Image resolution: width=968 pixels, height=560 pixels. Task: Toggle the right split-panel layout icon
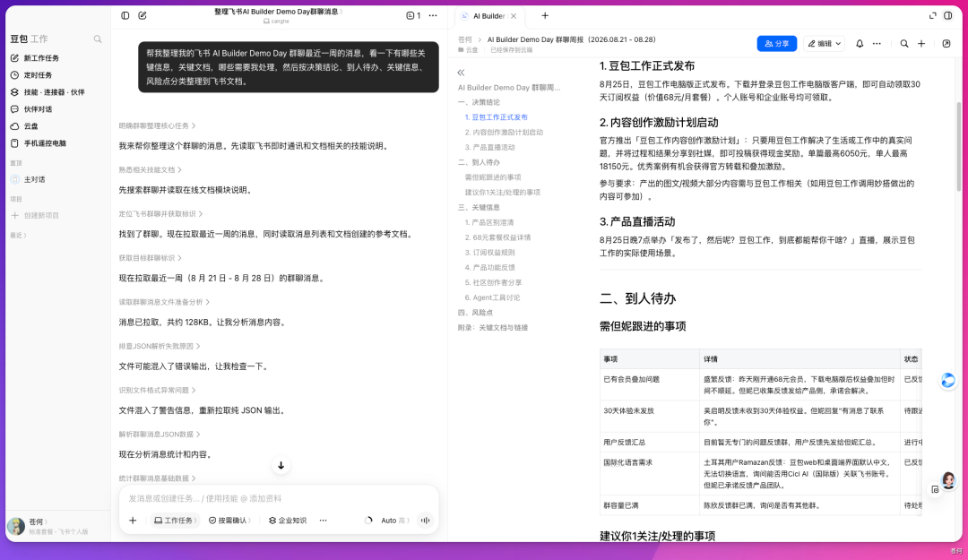(x=948, y=15)
